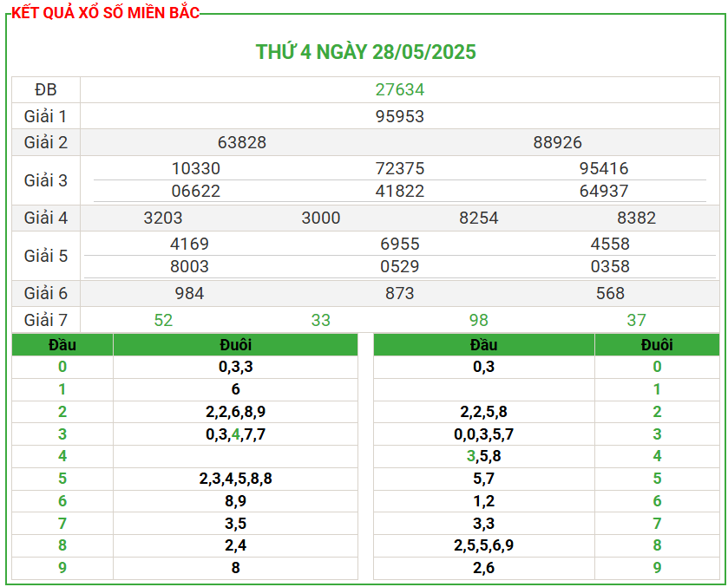The width and height of the screenshot is (728, 587).
Task: Click the head values '3,5,8'
Action: [x=484, y=456]
